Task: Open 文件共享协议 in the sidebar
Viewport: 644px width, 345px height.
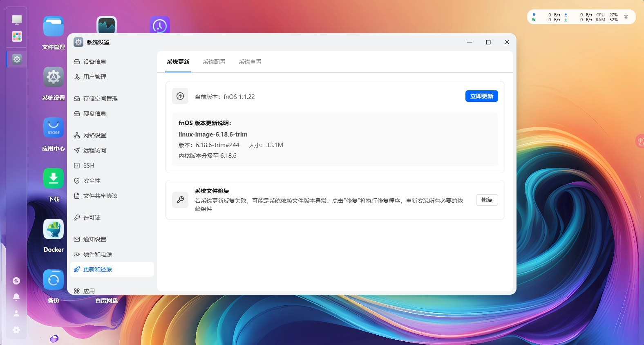Action: coord(112,196)
